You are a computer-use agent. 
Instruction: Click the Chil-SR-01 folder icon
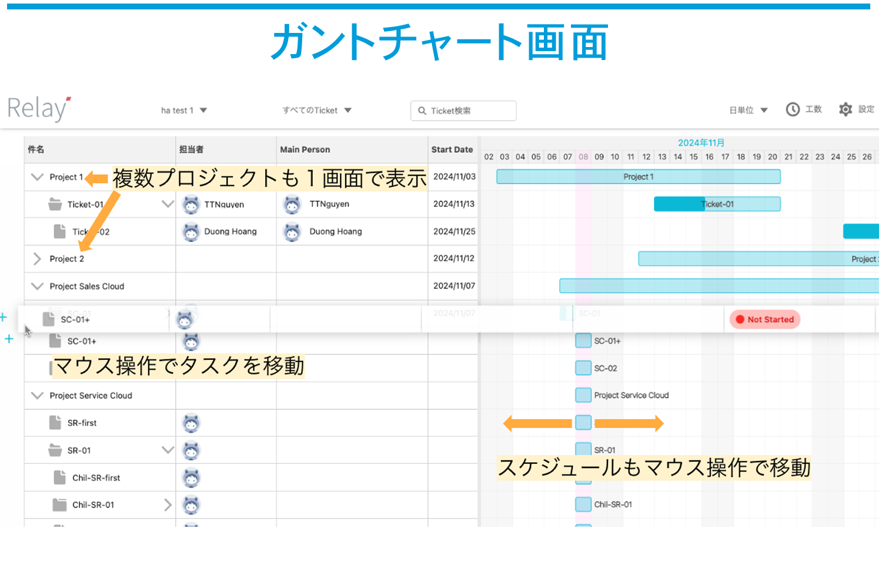pos(59,505)
